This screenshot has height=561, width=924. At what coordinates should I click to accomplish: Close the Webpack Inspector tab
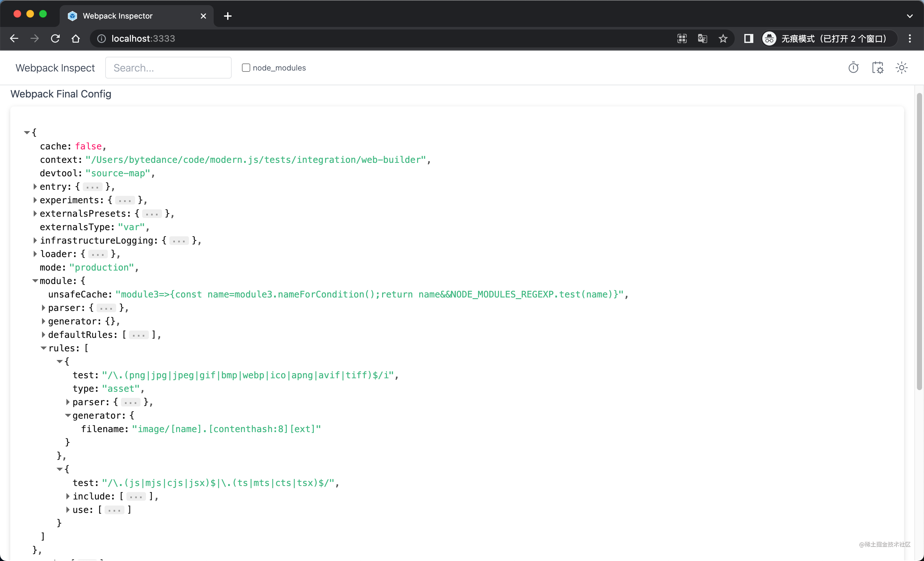point(203,16)
